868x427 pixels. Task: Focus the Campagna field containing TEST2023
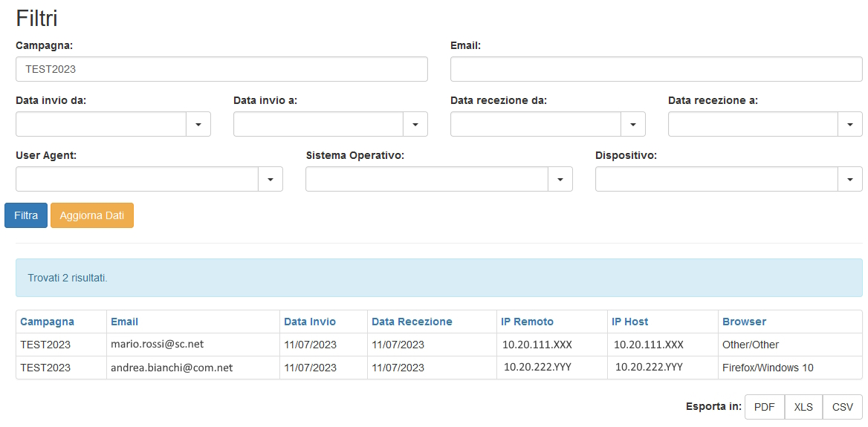[x=221, y=69]
